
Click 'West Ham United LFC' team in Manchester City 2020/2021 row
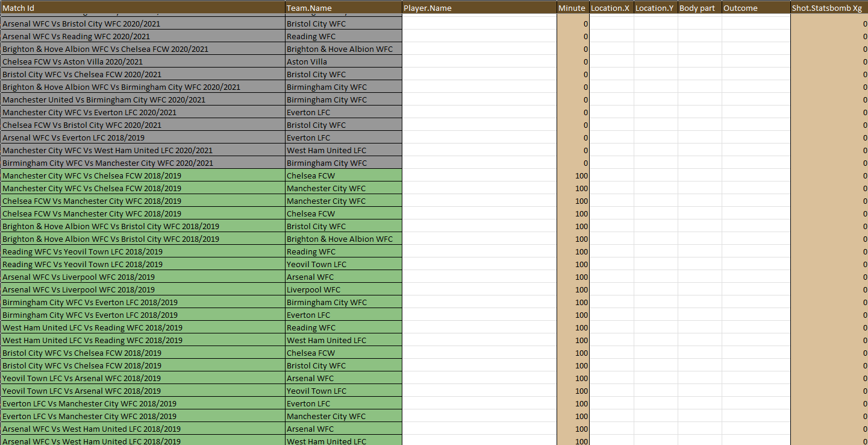pos(343,150)
